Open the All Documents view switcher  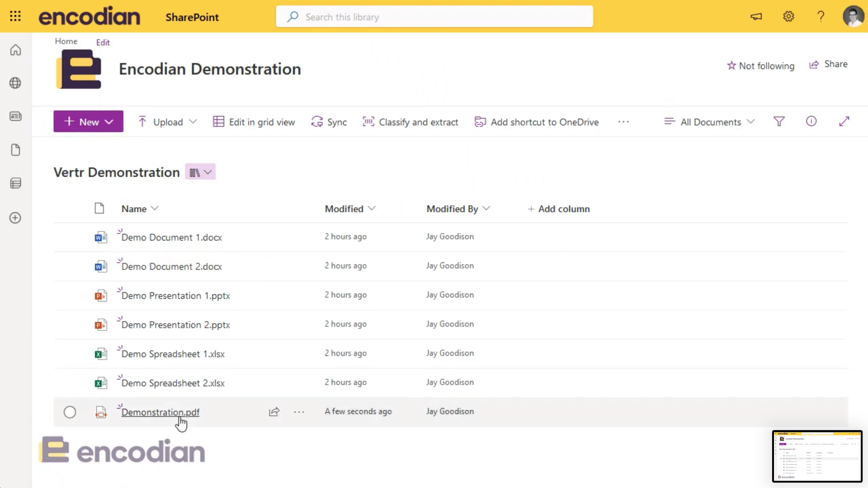coord(709,122)
